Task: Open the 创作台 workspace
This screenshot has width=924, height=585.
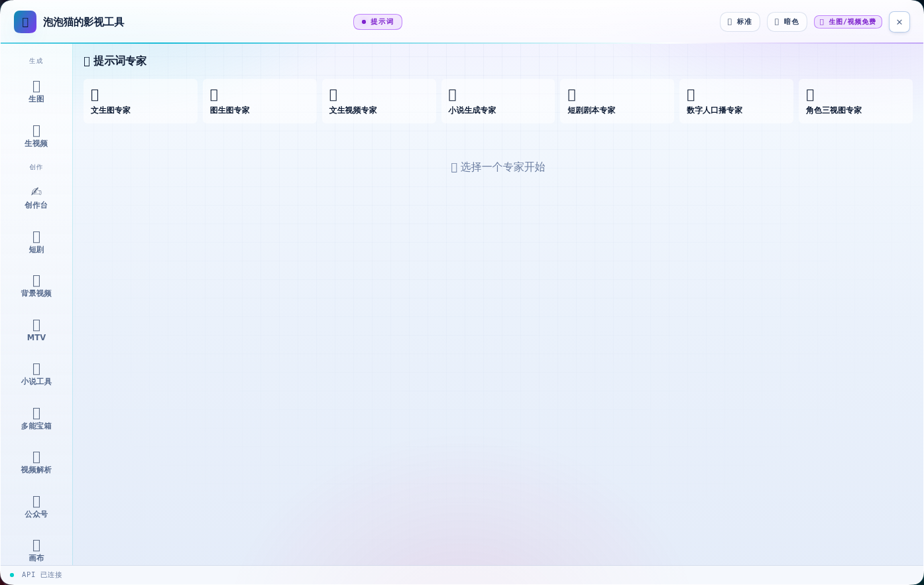Action: pos(36,198)
